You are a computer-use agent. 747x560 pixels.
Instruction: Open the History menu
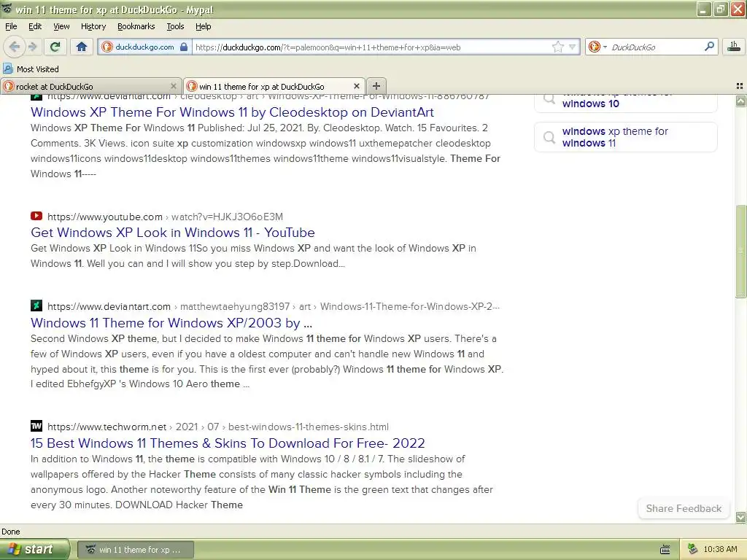93,26
